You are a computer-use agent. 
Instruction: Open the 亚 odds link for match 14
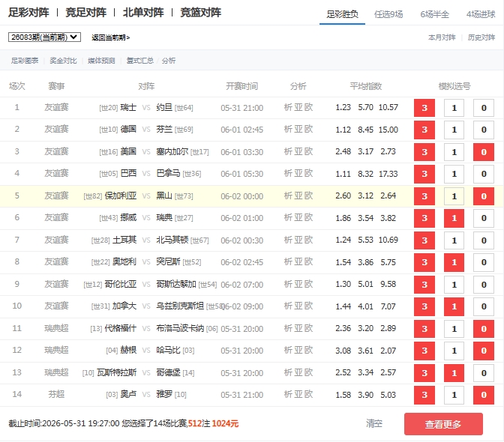(298, 395)
